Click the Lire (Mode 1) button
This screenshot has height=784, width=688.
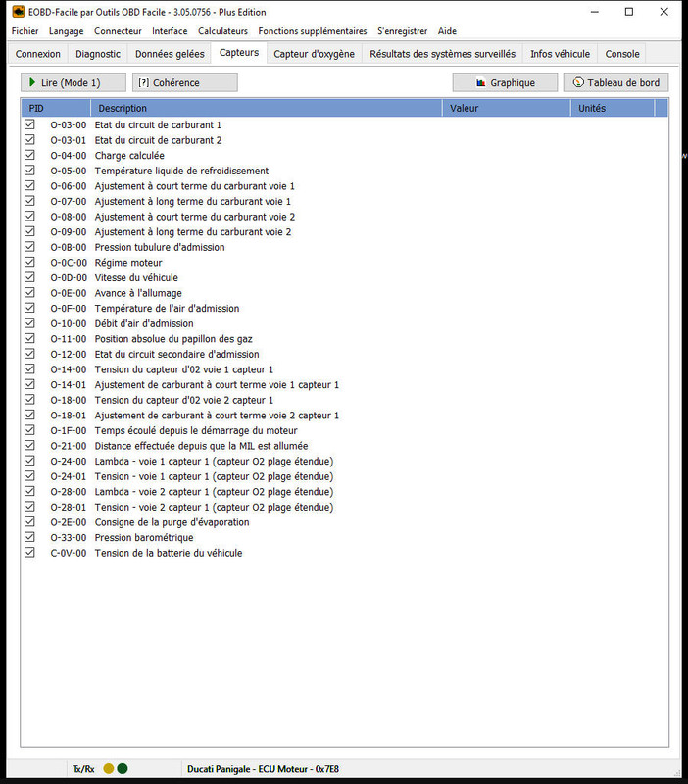73,82
